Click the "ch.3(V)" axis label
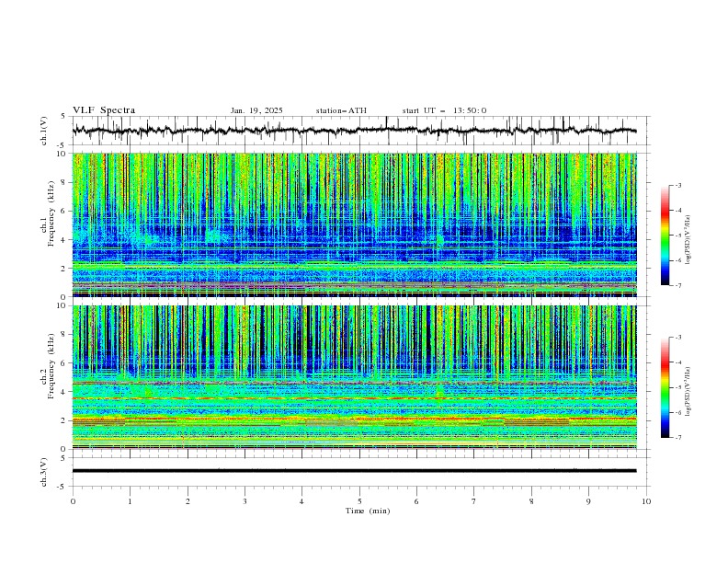728x563 pixels. 44,472
